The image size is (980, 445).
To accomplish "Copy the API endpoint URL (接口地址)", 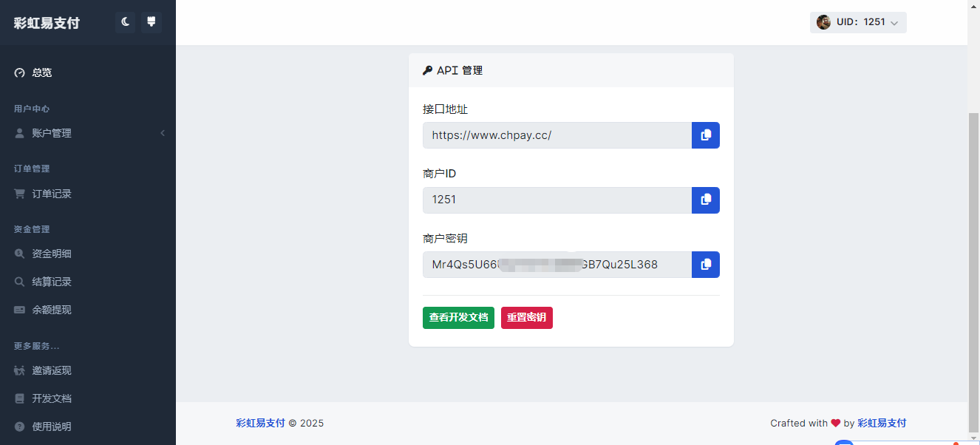I will click(x=705, y=135).
